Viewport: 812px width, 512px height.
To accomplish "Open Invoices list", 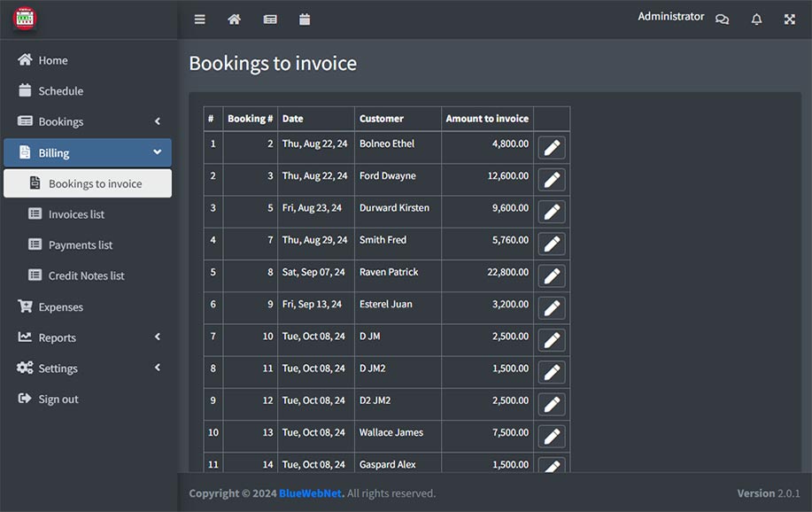I will coord(88,214).
